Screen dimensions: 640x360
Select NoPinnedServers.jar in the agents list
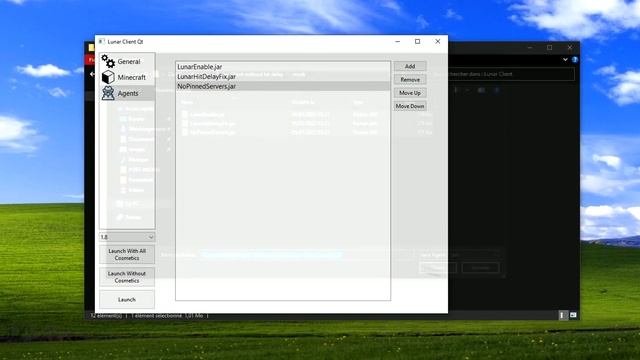pyautogui.click(x=282, y=86)
